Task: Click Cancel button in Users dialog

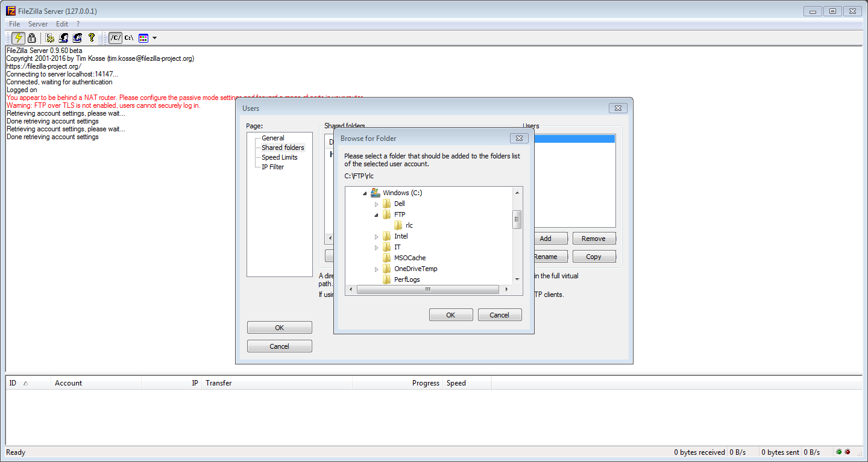Action: [280, 346]
